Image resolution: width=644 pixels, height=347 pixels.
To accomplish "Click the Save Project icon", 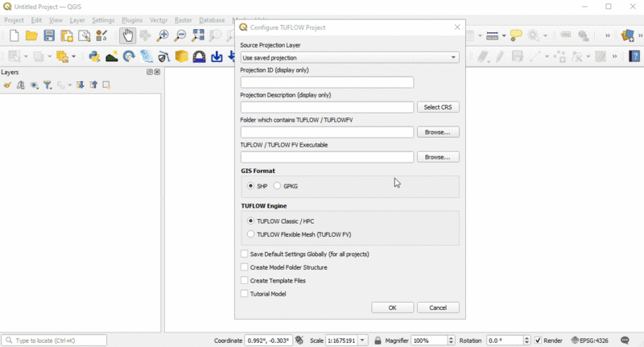I will pos(49,35).
